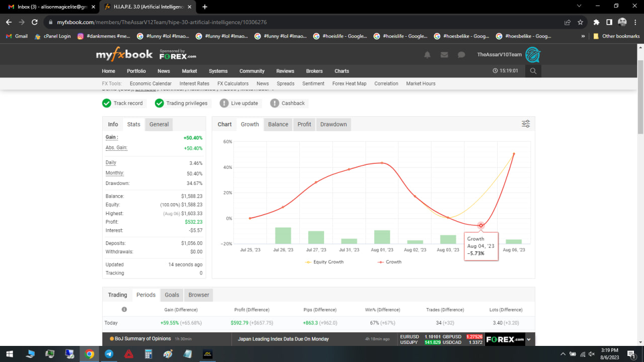Click the Windows Start button
The image size is (644, 362).
click(x=11, y=354)
